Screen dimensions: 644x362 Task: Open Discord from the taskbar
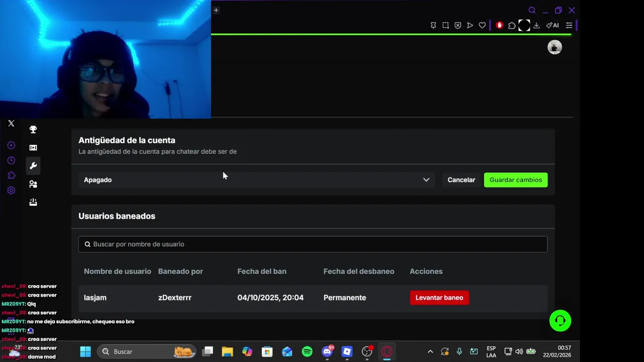[x=328, y=351]
